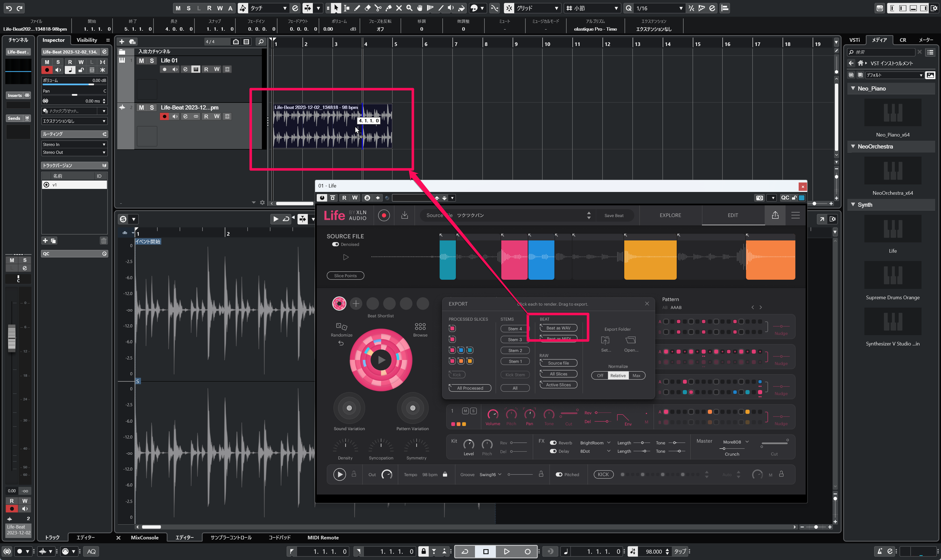Click the Stem 4 export button
Screen dimensions: 941x560
515,329
